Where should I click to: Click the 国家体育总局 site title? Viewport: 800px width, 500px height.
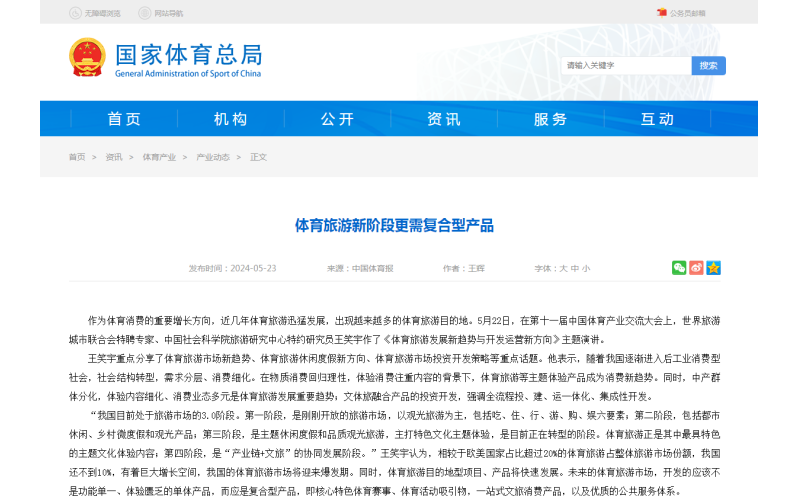click(x=188, y=55)
